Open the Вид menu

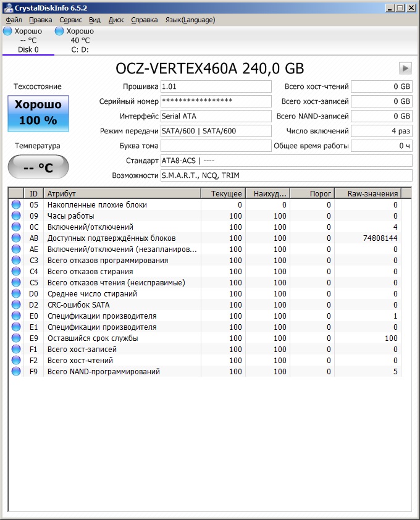[94, 20]
